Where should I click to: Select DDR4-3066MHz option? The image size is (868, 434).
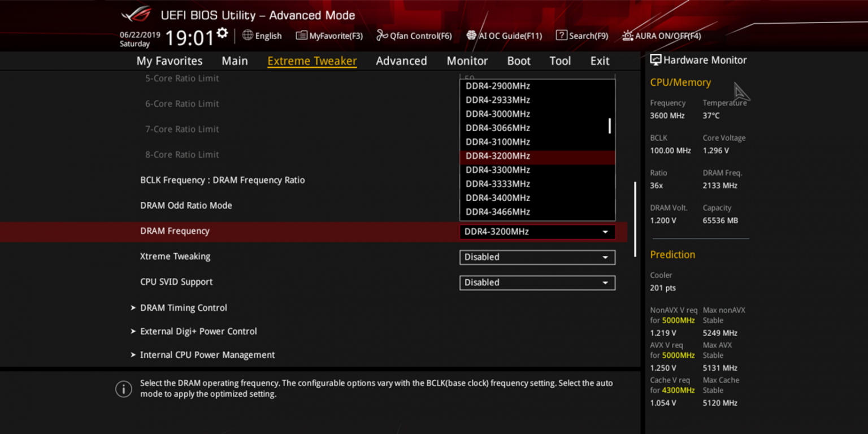pyautogui.click(x=537, y=128)
